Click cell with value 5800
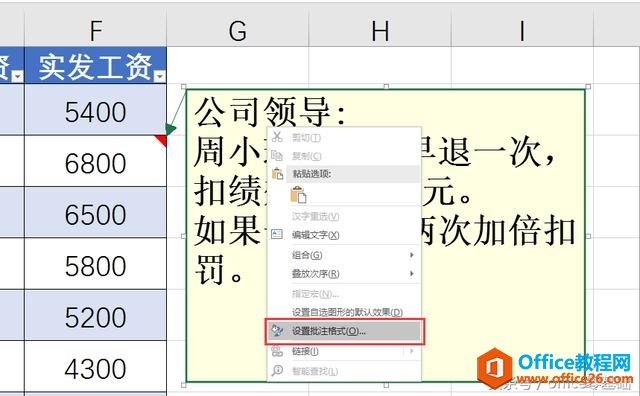Screen dimensions: 640x396 (96, 264)
